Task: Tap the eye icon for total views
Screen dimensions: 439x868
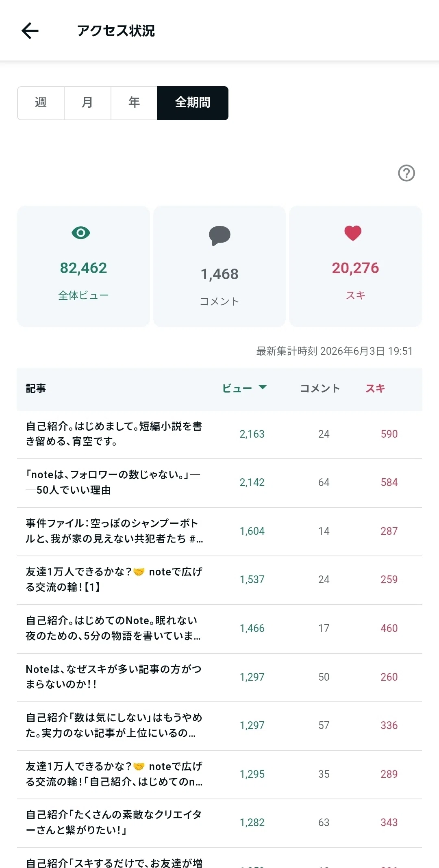Action: [x=81, y=233]
